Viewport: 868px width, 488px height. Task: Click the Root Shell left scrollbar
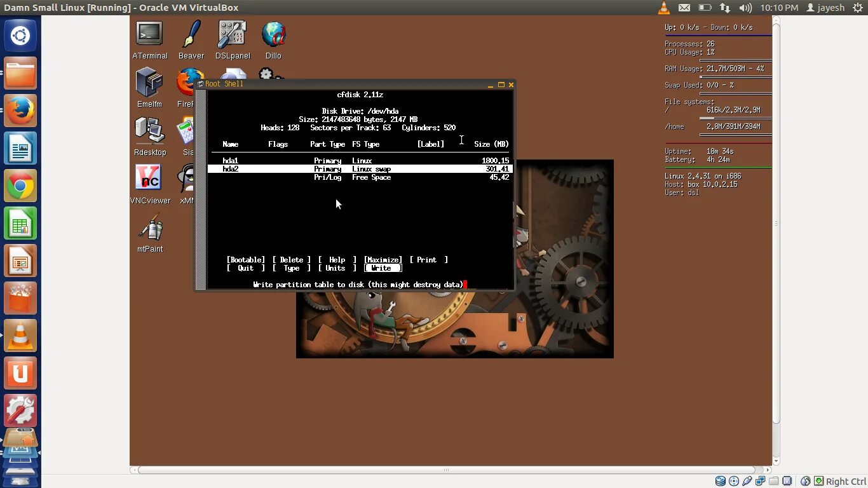[x=201, y=189]
